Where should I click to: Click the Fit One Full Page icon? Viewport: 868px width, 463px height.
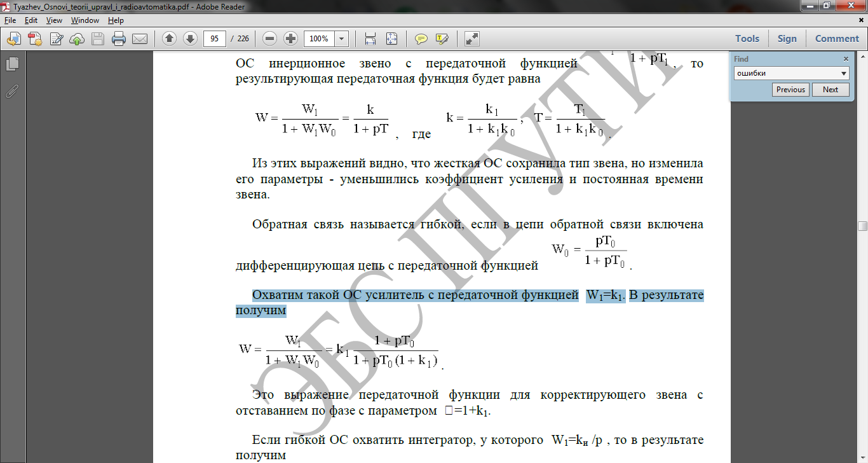pyautogui.click(x=391, y=39)
